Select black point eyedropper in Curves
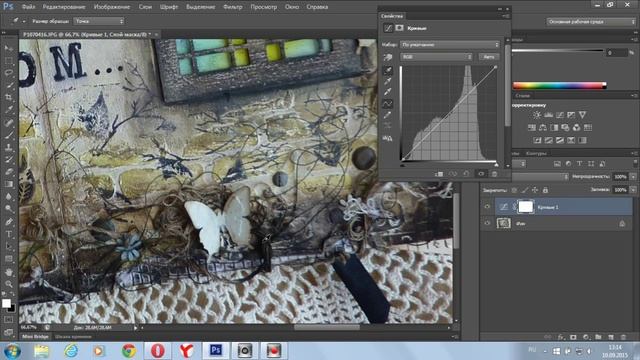This screenshot has height=360, width=640. 388,71
